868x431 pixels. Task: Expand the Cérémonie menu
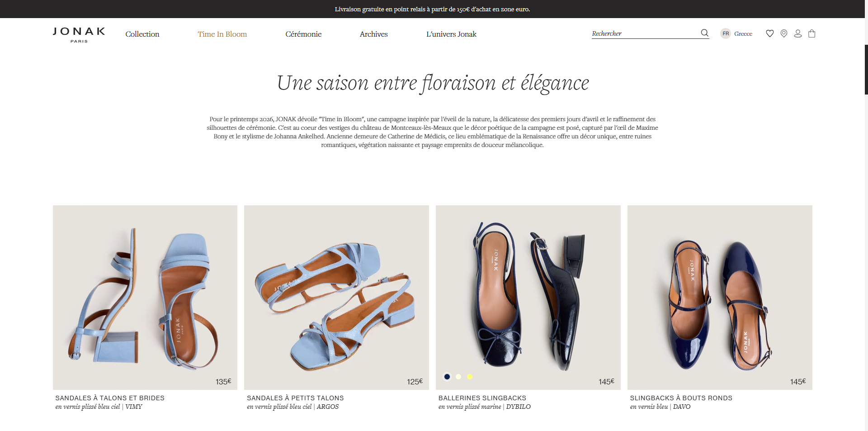click(303, 34)
